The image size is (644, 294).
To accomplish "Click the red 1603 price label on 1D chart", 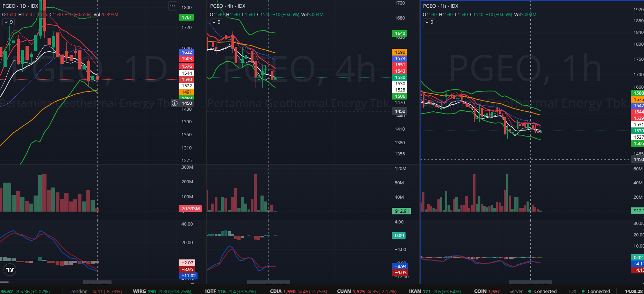I will point(187,58).
